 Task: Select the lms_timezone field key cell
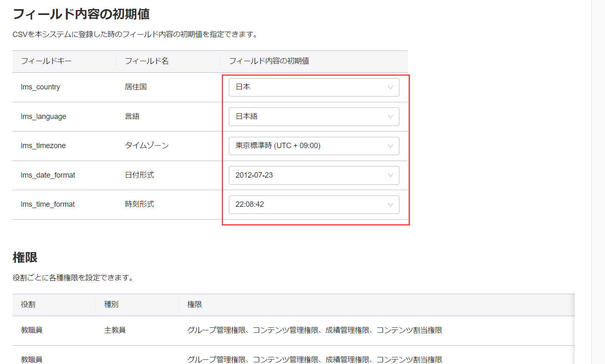click(x=43, y=146)
